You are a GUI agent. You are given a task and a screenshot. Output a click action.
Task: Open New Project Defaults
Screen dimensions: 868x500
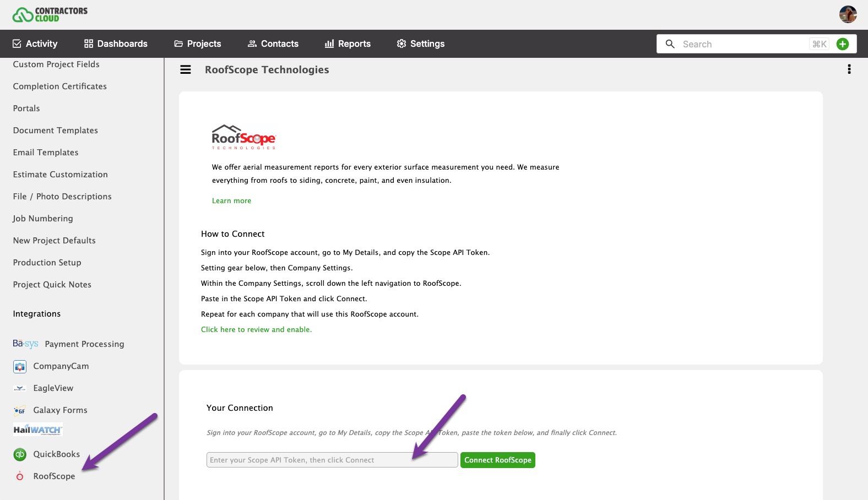pos(54,241)
